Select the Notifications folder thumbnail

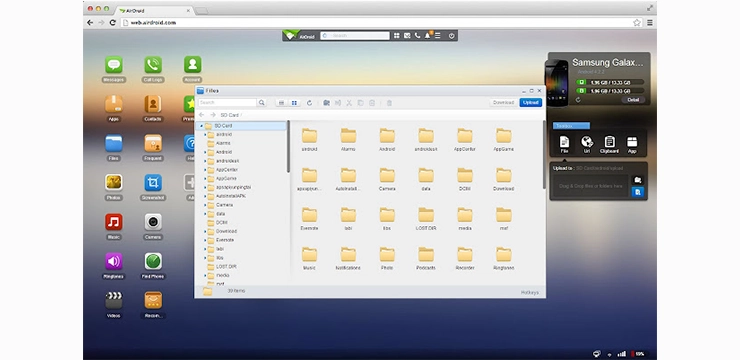[348, 259]
